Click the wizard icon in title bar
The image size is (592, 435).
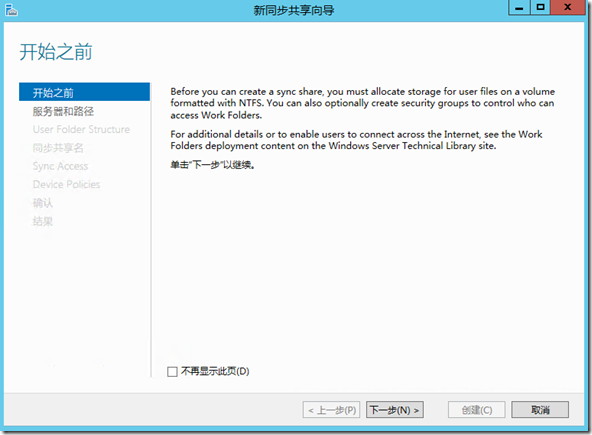pos(11,10)
